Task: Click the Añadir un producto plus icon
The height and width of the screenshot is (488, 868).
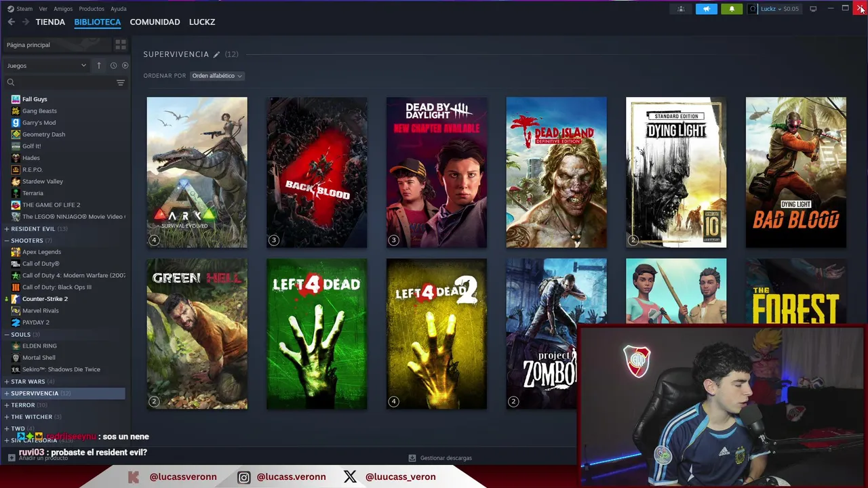Action: pos(11,458)
